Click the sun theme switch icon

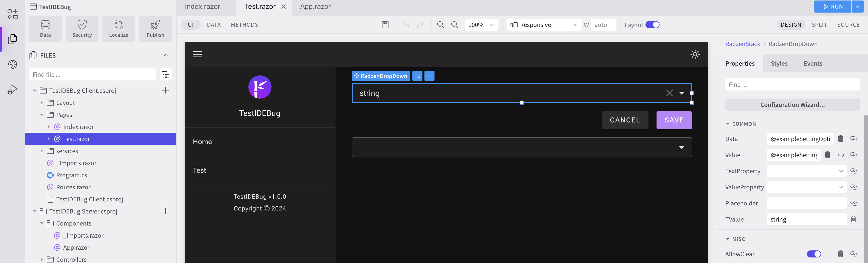695,54
